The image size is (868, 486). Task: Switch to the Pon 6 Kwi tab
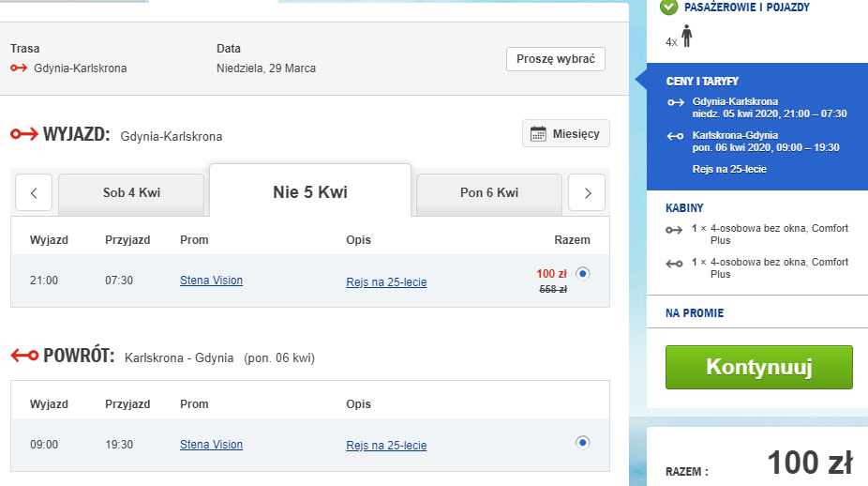489,193
